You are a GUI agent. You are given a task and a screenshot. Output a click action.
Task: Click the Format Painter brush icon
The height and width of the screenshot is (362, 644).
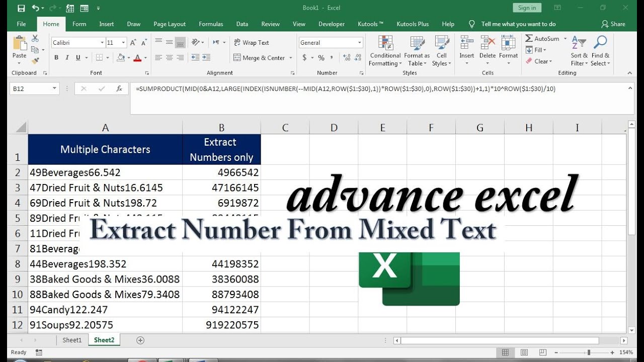(x=35, y=61)
